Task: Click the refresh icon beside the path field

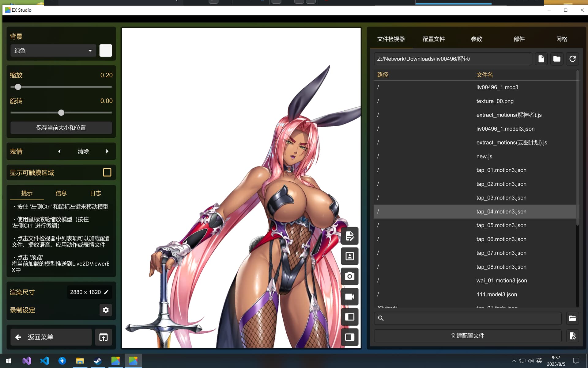Action: pos(572,59)
